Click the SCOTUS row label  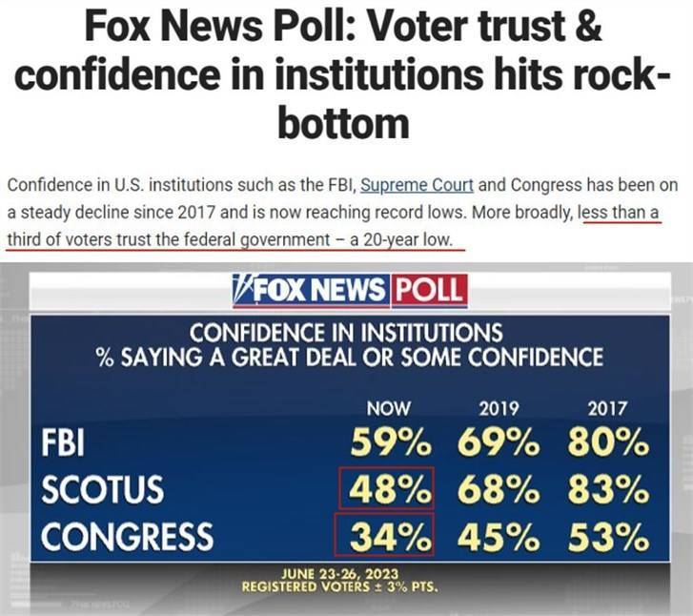click(103, 489)
